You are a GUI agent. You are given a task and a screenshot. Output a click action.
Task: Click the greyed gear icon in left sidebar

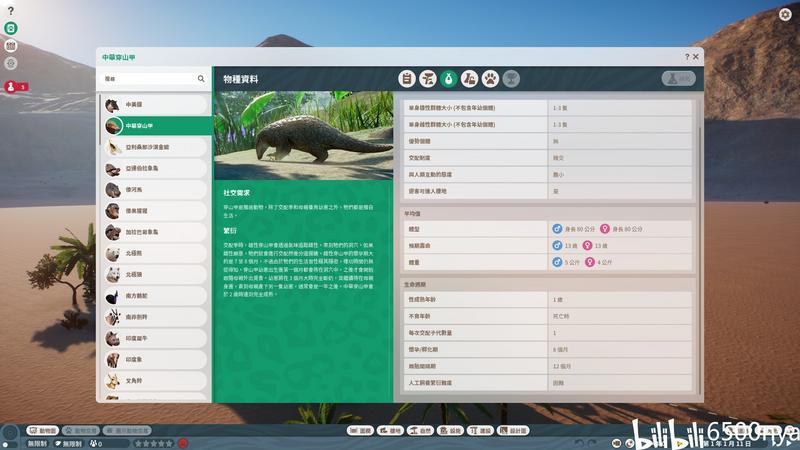pyautogui.click(x=11, y=64)
